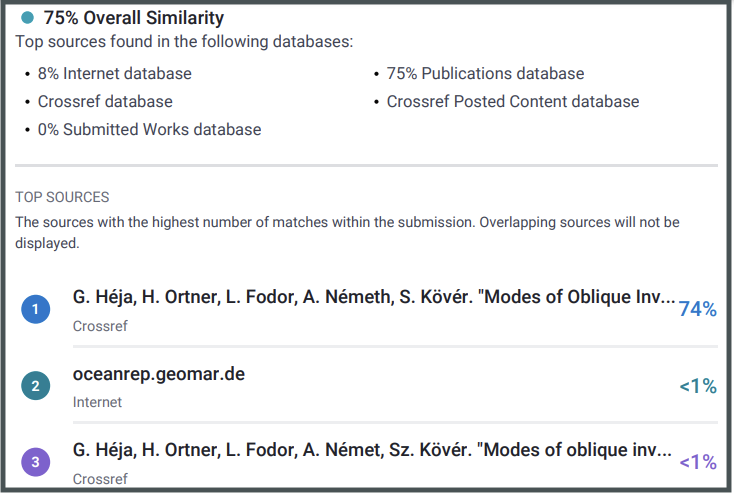Click the teal <1% match for oceanrep
The width and height of the screenshot is (734, 497).
pyautogui.click(x=698, y=386)
